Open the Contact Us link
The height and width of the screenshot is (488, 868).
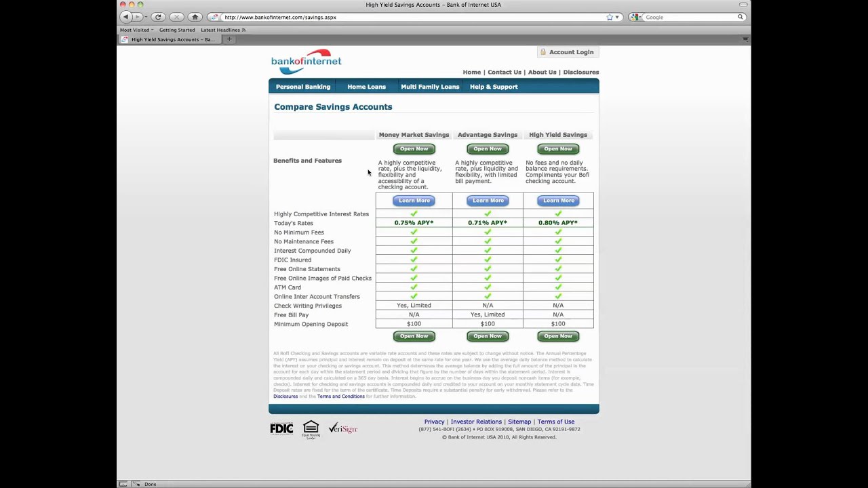pyautogui.click(x=505, y=72)
